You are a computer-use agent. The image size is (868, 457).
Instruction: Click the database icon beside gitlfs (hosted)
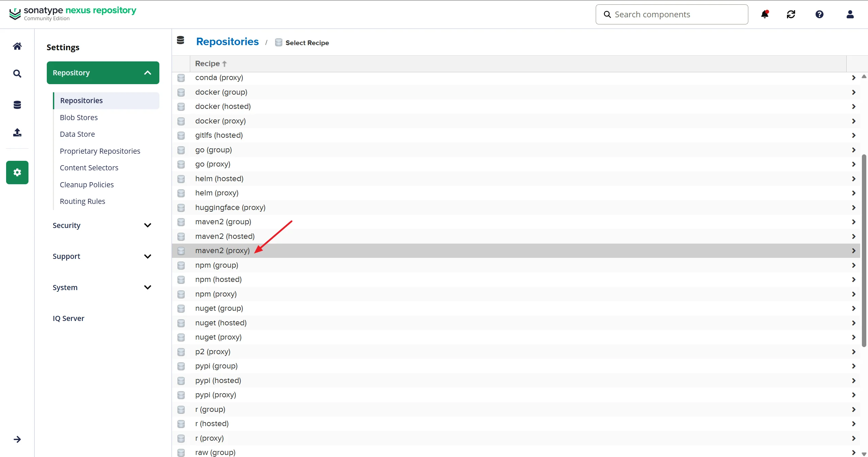(181, 135)
